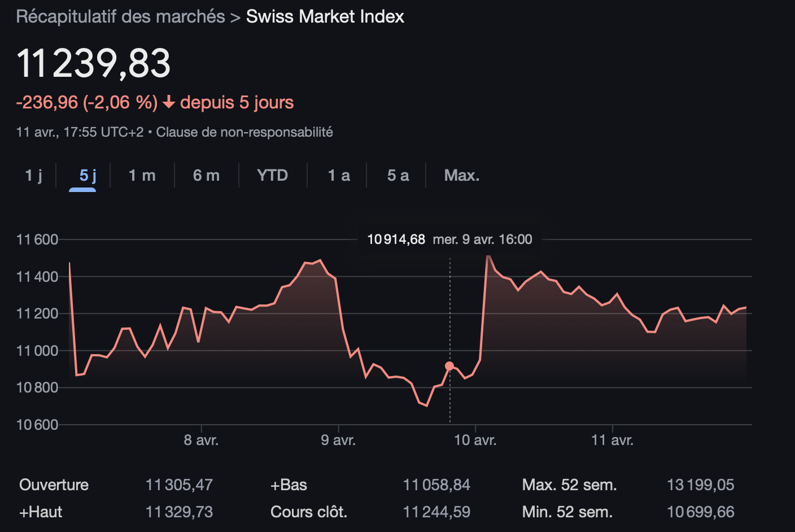Select the 5 j time range tab
The width and height of the screenshot is (795, 532).
coord(88,176)
